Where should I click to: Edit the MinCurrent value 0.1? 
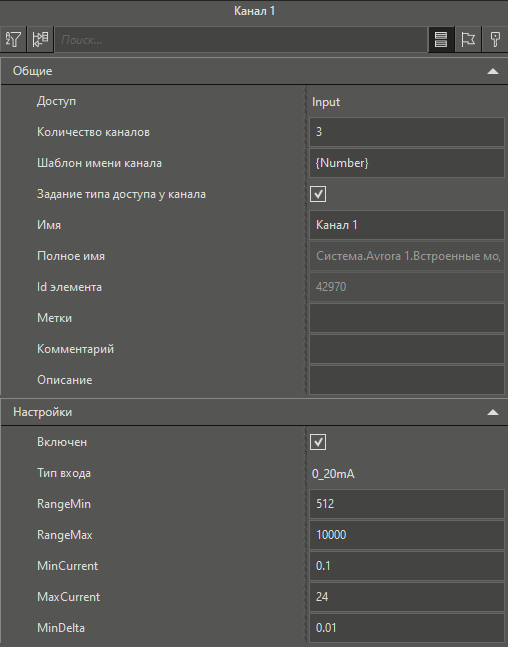[407, 566]
